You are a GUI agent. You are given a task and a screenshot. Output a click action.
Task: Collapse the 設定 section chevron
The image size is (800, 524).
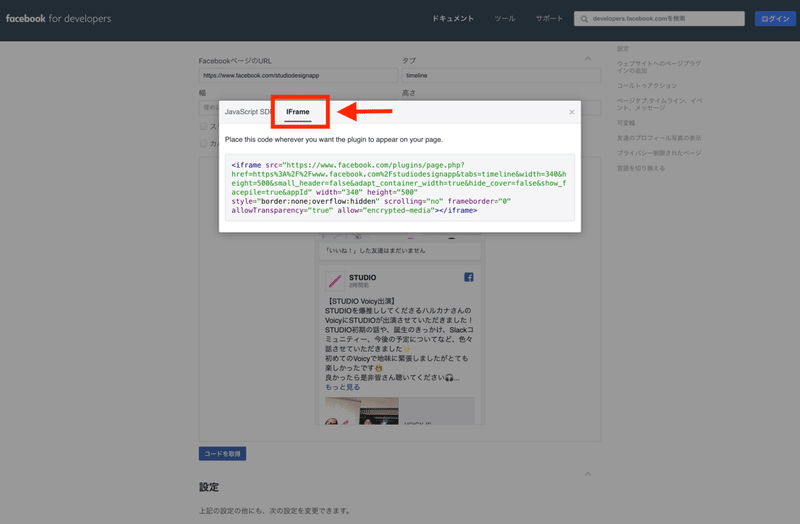tap(588, 474)
